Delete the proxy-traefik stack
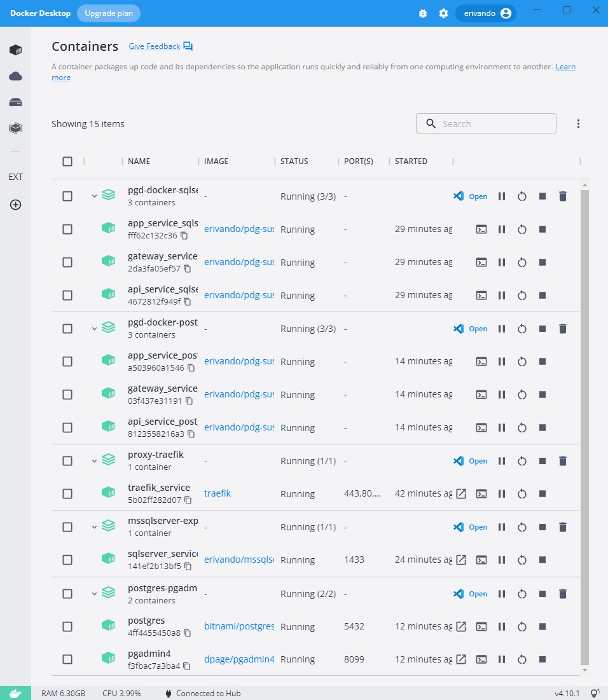608x700 pixels. [x=563, y=461]
